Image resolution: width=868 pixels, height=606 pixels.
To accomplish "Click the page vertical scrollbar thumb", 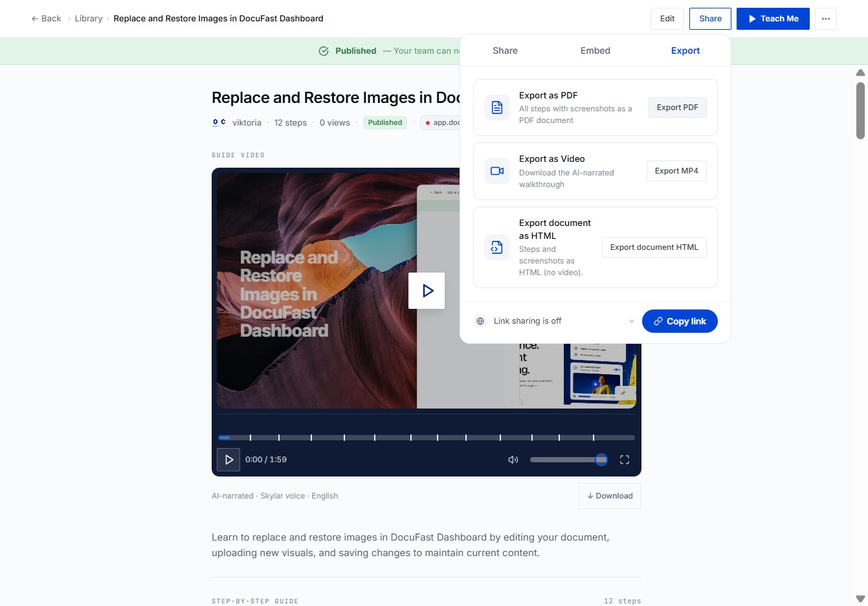I will point(860,110).
